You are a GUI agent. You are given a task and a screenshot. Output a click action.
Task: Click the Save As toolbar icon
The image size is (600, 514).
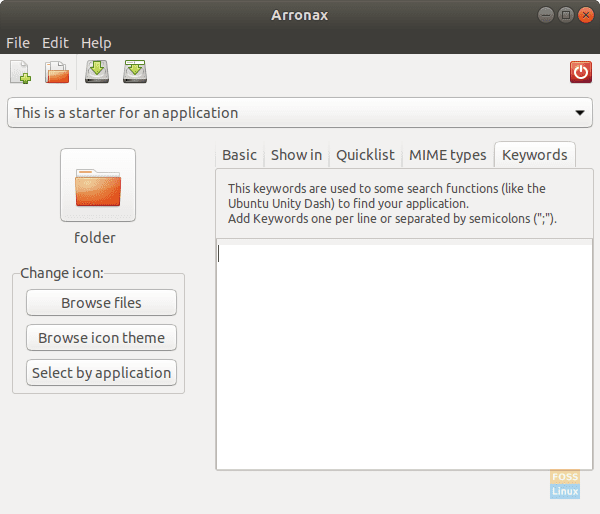coord(135,72)
